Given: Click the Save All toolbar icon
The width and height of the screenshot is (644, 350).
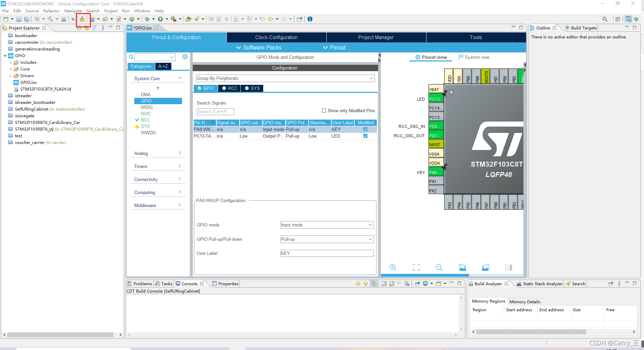Looking at the screenshot, I should [x=26, y=19].
